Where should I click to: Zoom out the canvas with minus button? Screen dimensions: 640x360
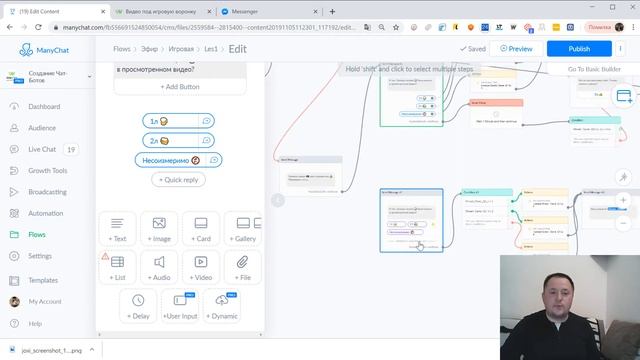click(623, 223)
